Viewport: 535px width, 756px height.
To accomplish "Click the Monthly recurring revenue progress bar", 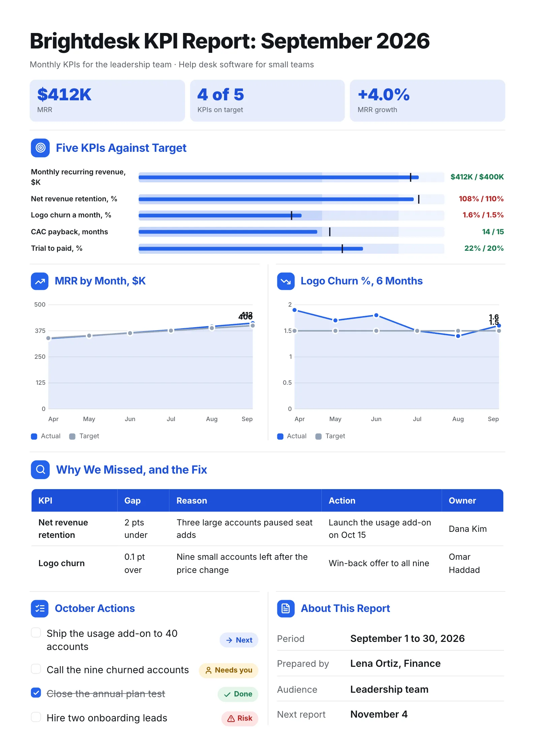I will point(291,177).
